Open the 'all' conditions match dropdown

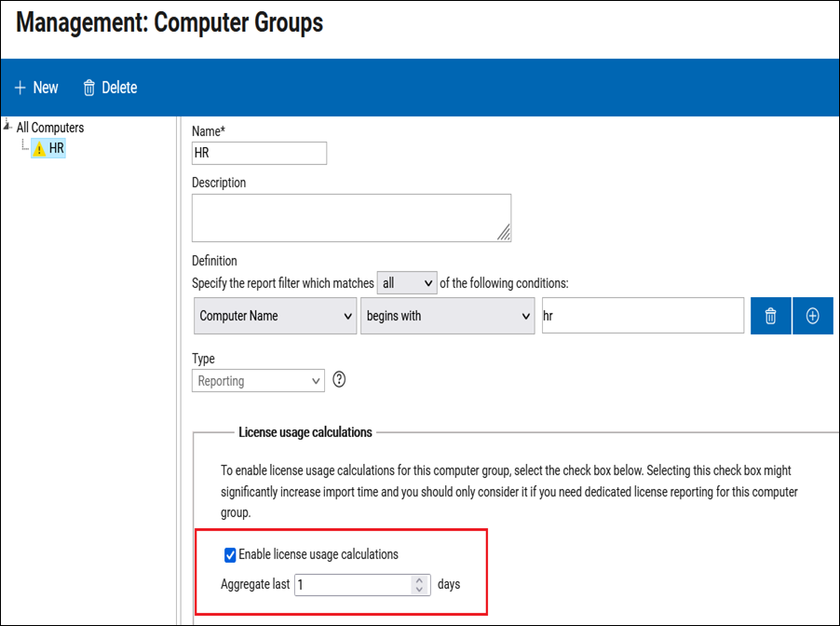point(407,283)
